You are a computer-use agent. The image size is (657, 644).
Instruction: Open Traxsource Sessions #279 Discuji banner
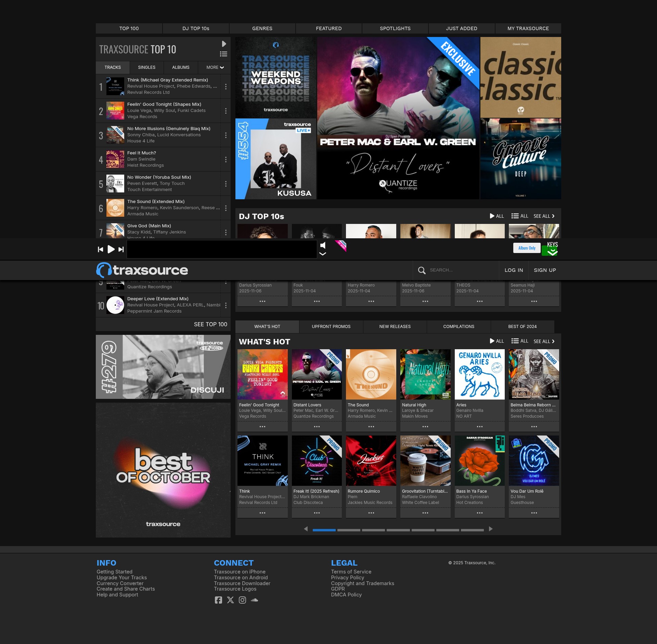[x=163, y=367]
